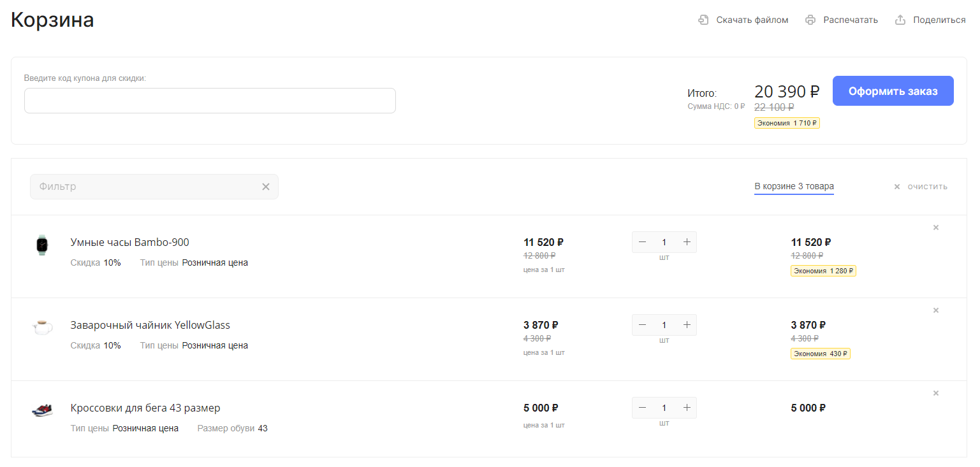Decrease Bambo-900 watch quantity
The width and height of the screenshot is (980, 467).
(x=642, y=242)
